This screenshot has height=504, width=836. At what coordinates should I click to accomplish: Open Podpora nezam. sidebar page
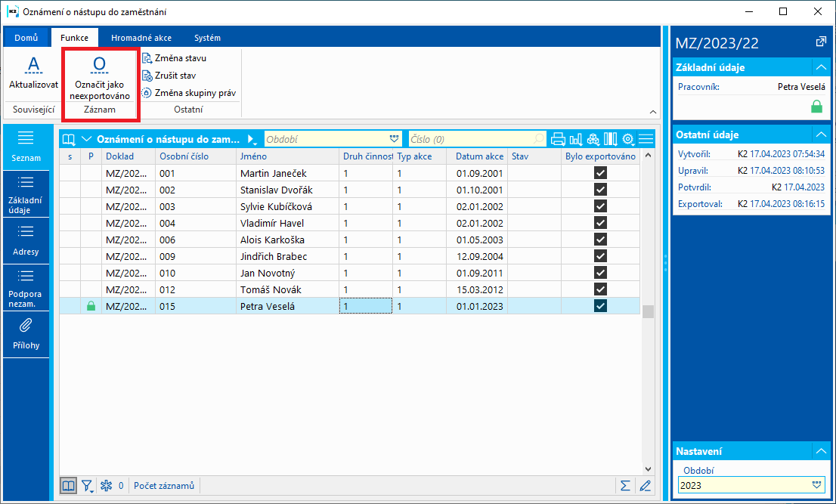(x=26, y=288)
